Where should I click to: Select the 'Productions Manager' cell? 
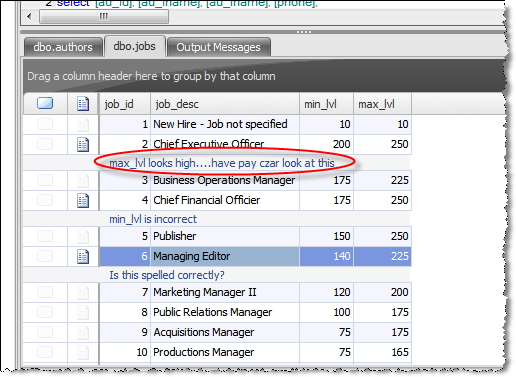click(225, 352)
